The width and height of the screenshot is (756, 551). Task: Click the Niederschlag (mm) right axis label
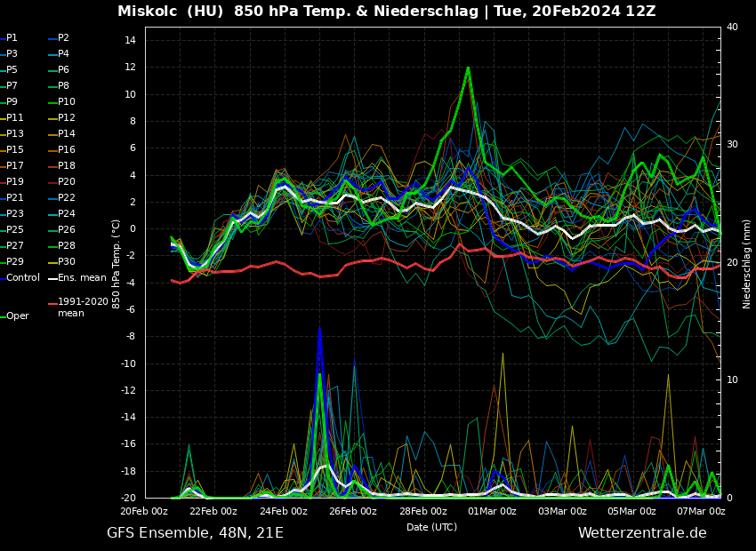747,263
